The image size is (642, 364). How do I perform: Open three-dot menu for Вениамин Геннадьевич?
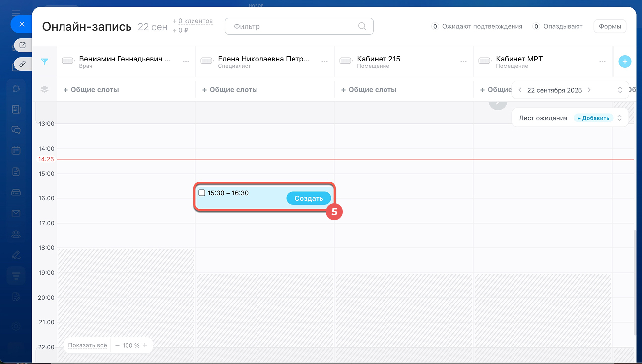186,61
